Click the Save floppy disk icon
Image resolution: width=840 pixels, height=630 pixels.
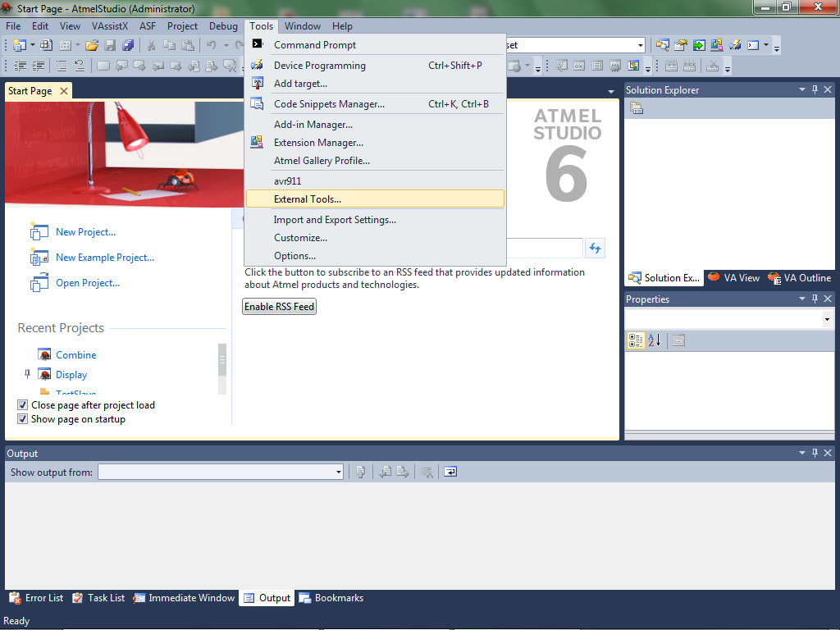[111, 46]
